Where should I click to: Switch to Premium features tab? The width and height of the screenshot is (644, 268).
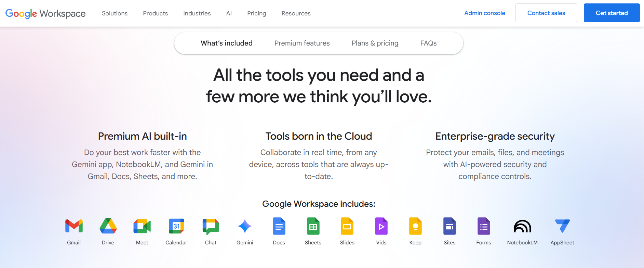pyautogui.click(x=302, y=43)
